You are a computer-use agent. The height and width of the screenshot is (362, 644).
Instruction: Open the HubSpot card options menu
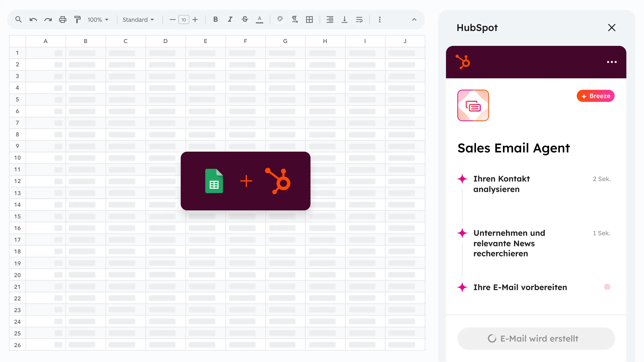612,62
